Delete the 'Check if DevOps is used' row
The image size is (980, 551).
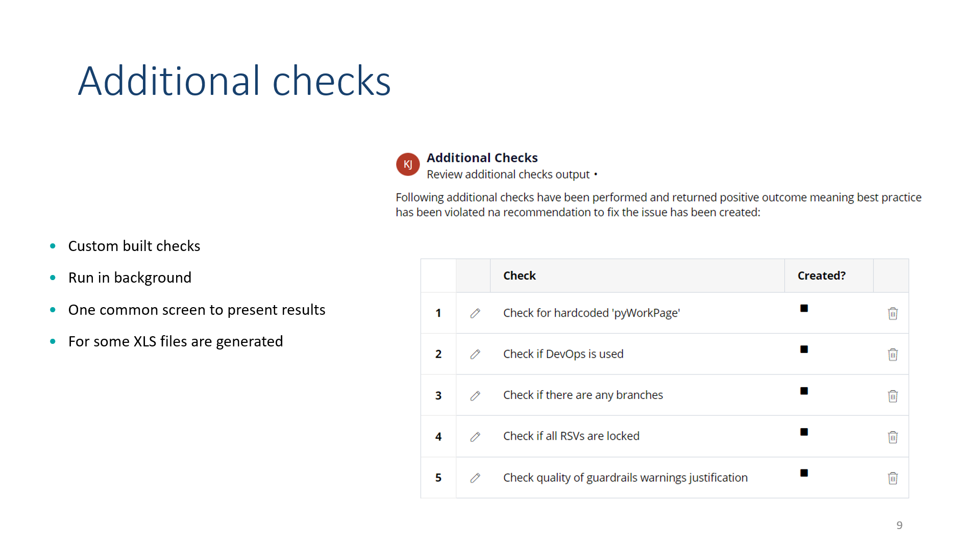point(893,355)
